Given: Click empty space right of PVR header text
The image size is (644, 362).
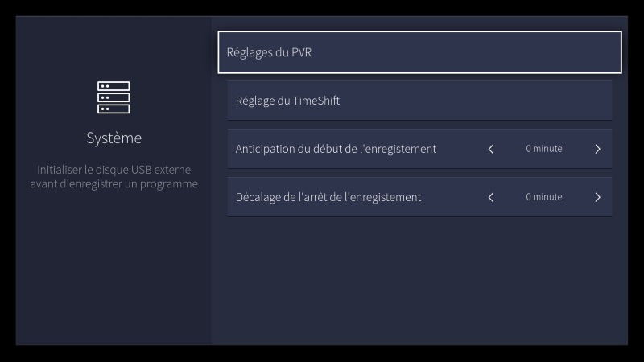Looking at the screenshot, I should click(x=467, y=52).
